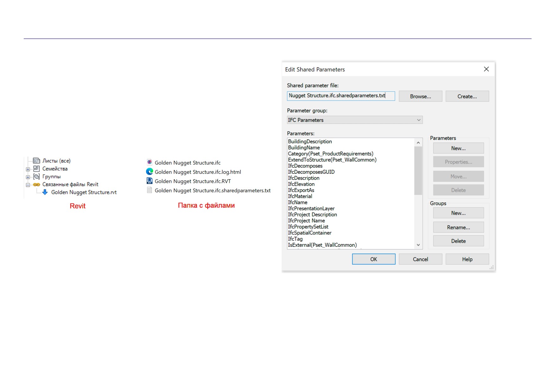This screenshot has width=555, height=392.
Task: Select IfcElevation parameter
Action: coord(301,184)
